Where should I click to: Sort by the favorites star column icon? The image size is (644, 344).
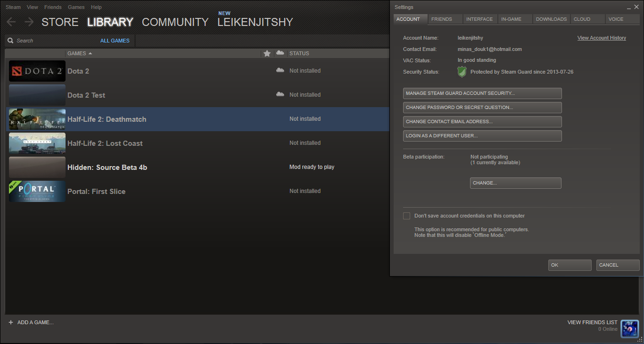click(267, 53)
